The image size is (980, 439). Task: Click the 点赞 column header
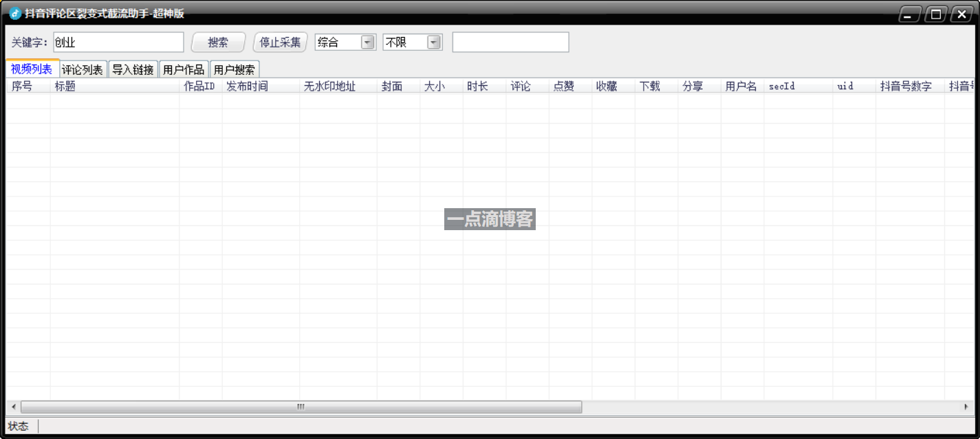pyautogui.click(x=570, y=86)
